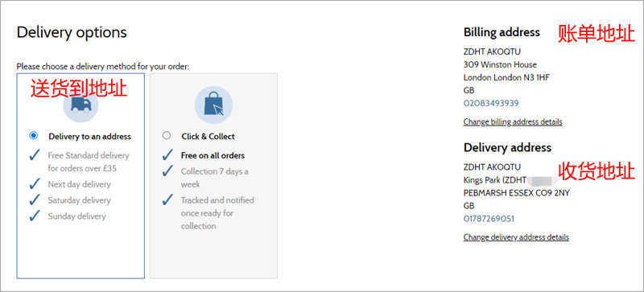The image size is (644, 292).
Task: Click the Free on all orders text
Action: click(213, 155)
